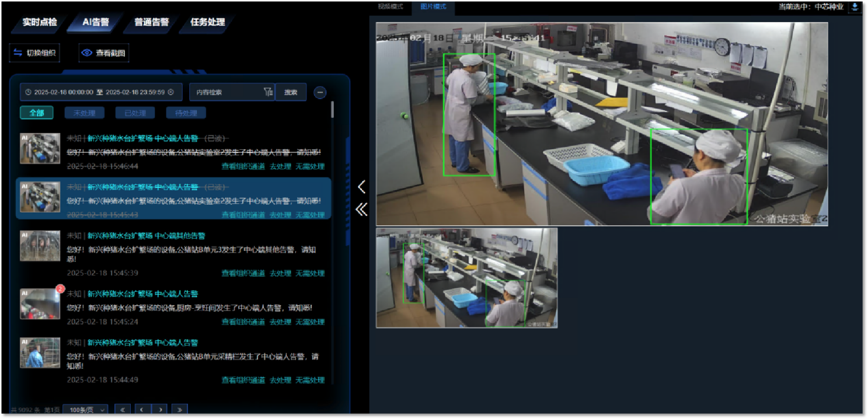868x419 pixels.
Task: Click the 切换组织 swap arrows icon
Action: (18, 53)
